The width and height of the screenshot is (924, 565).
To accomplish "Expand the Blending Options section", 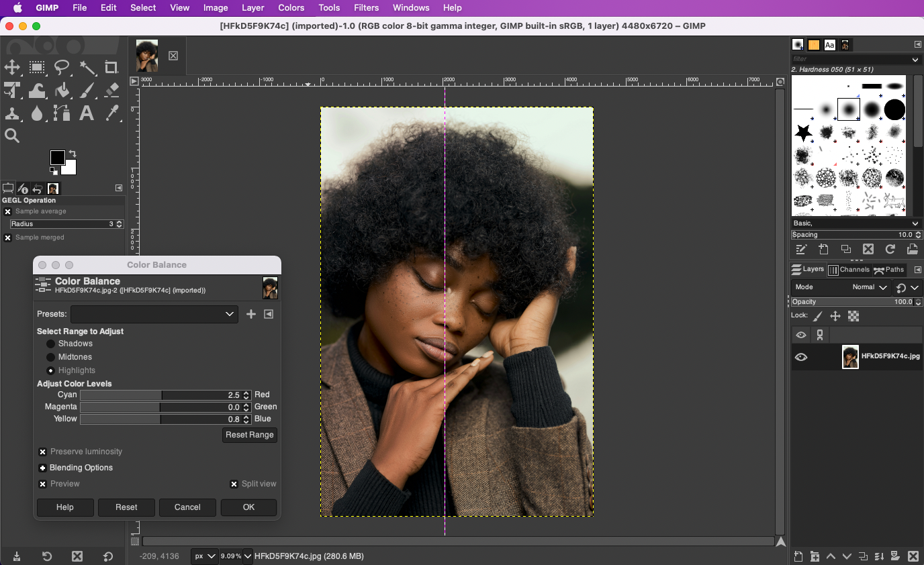I will click(43, 468).
